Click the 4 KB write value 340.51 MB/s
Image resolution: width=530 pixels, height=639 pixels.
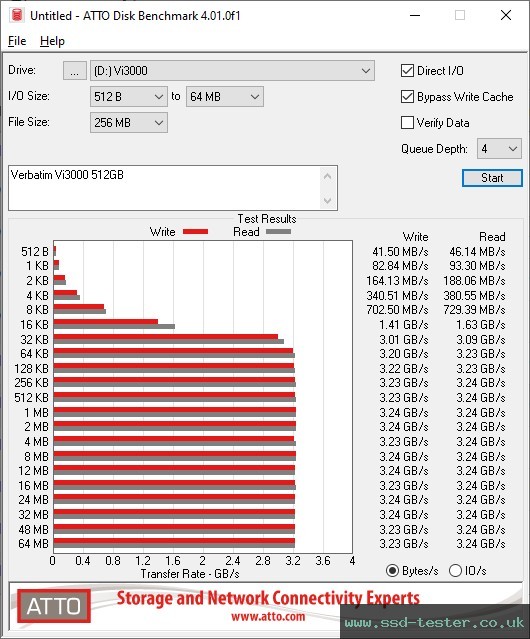(397, 295)
